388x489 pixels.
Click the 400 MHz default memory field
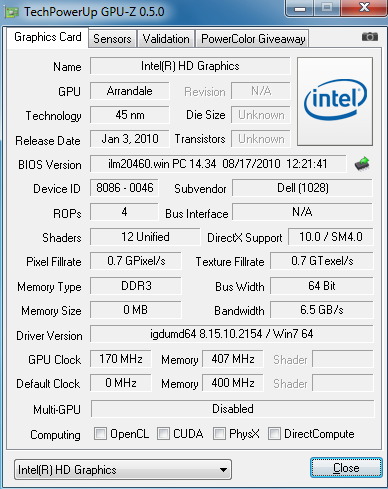pos(233,383)
